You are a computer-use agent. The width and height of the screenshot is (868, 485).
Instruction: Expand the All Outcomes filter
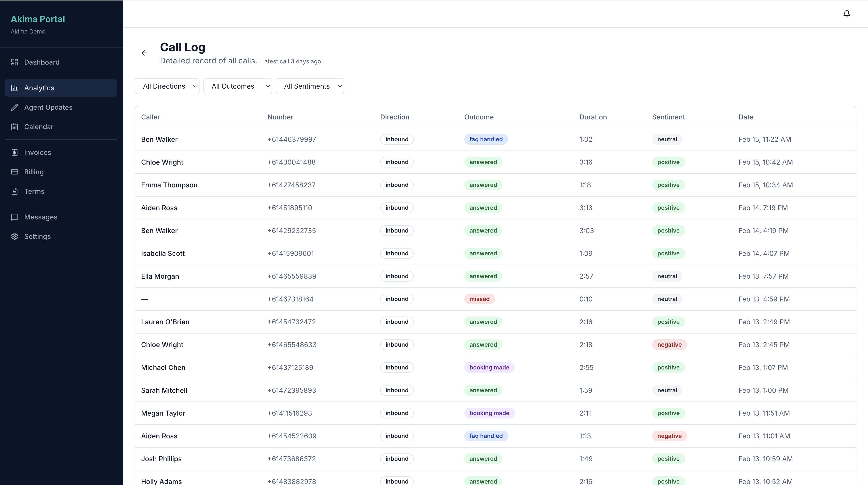(x=238, y=86)
